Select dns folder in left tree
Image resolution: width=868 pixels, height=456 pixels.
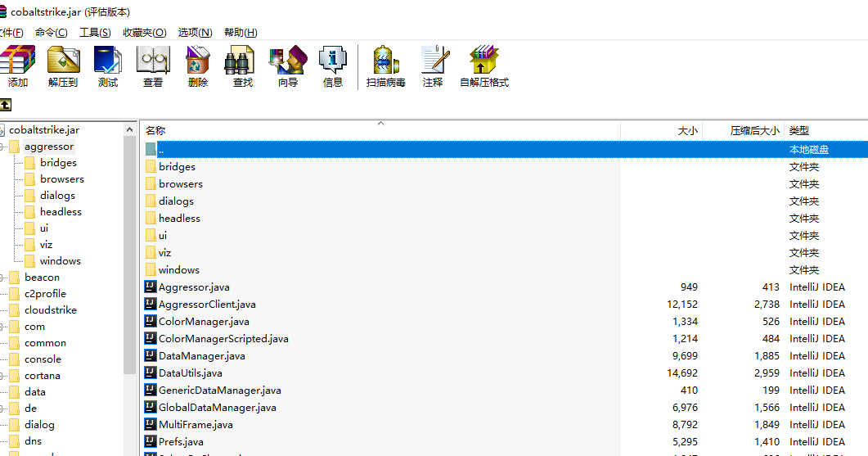[x=34, y=441]
